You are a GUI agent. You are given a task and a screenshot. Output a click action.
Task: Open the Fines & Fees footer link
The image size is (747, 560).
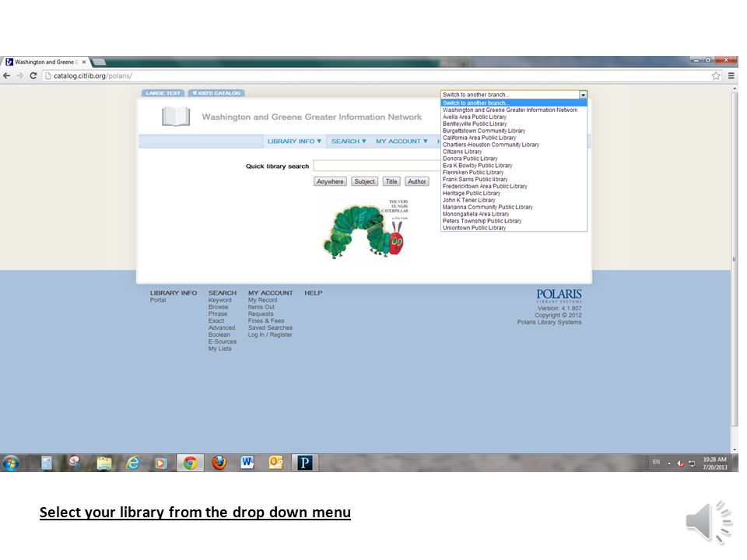266,321
